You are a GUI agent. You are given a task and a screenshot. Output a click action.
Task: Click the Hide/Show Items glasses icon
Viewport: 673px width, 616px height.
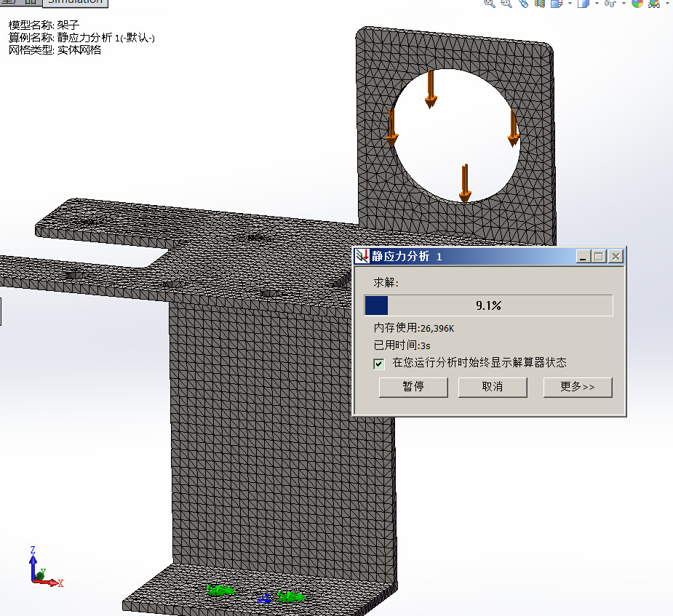coord(611,4)
